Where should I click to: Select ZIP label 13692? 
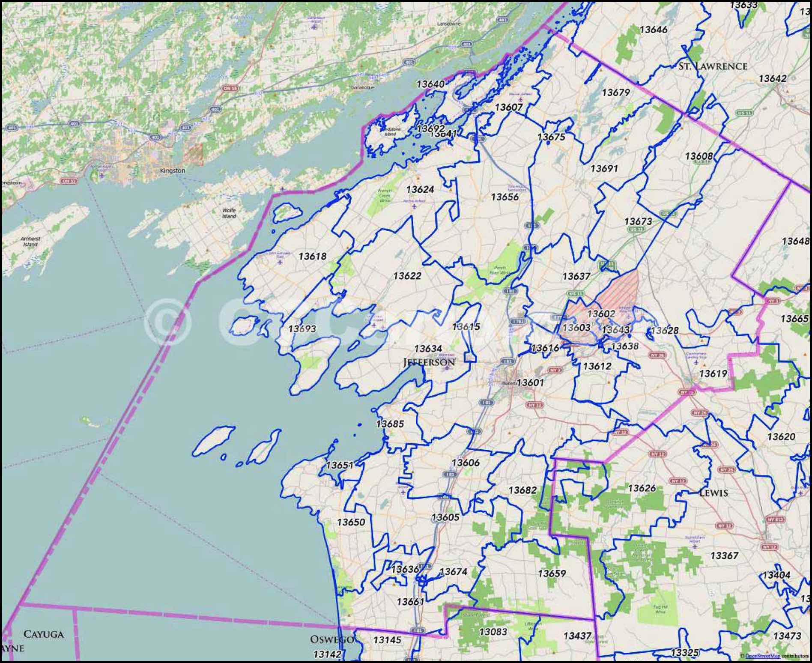tap(430, 128)
